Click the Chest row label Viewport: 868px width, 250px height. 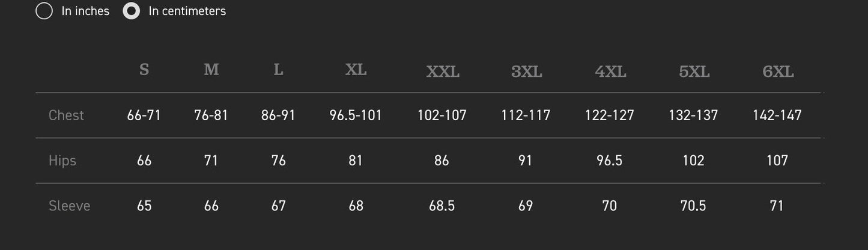point(66,115)
